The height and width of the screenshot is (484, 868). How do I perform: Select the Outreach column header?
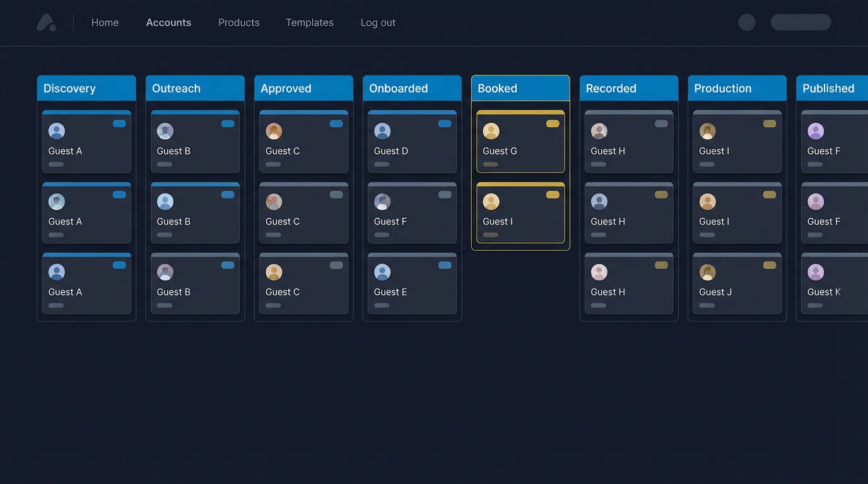click(195, 88)
